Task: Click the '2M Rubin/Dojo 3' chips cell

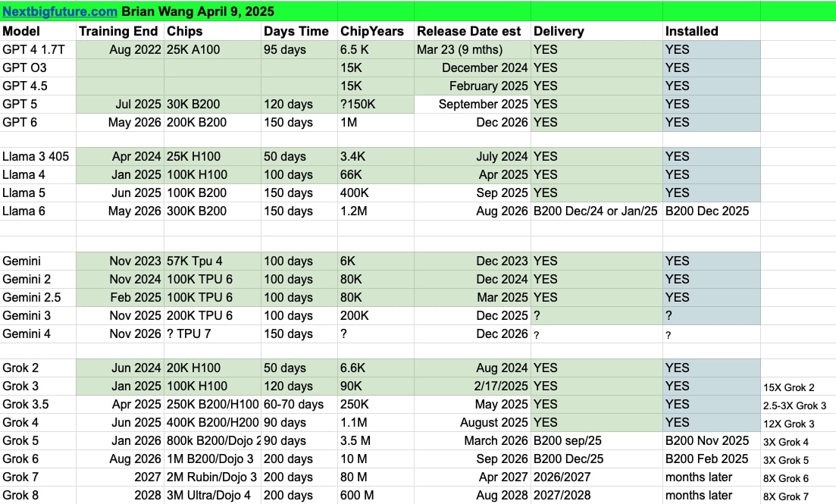Action: point(212,477)
